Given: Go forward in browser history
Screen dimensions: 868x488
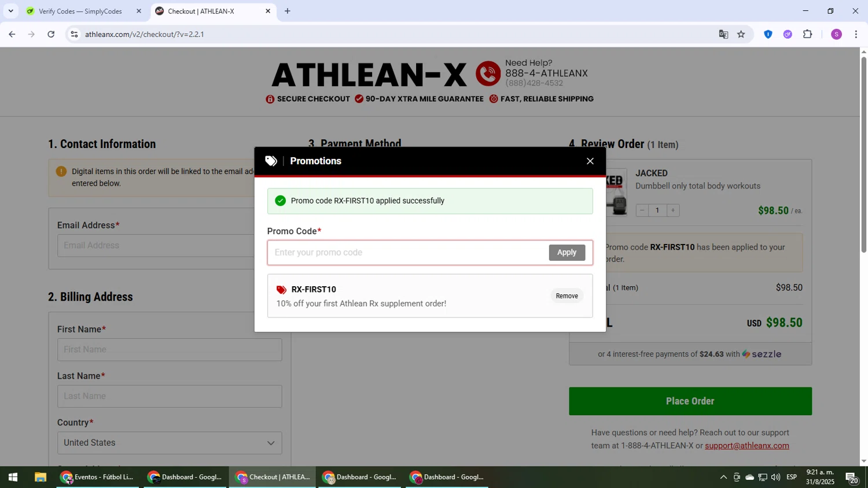Looking at the screenshot, I should pyautogui.click(x=31, y=34).
